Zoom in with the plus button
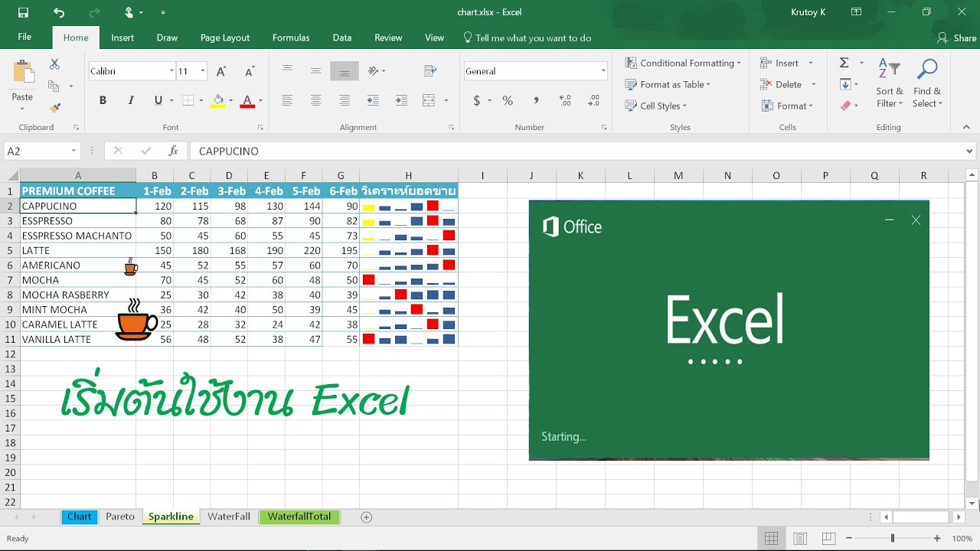 937,539
